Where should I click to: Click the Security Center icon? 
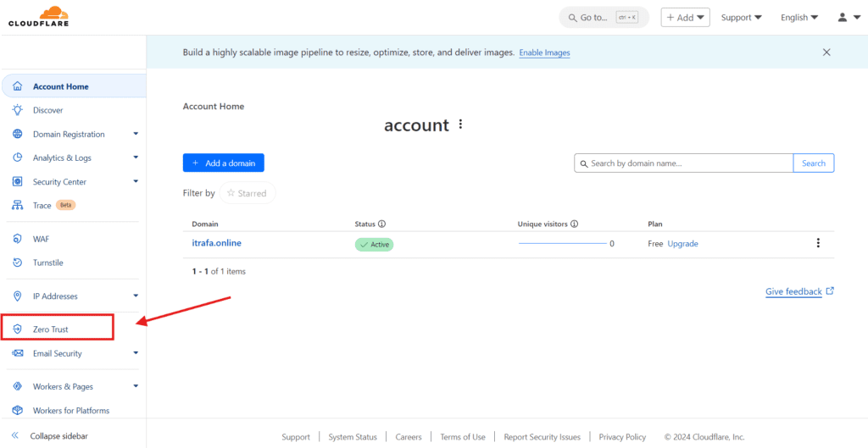pos(18,181)
